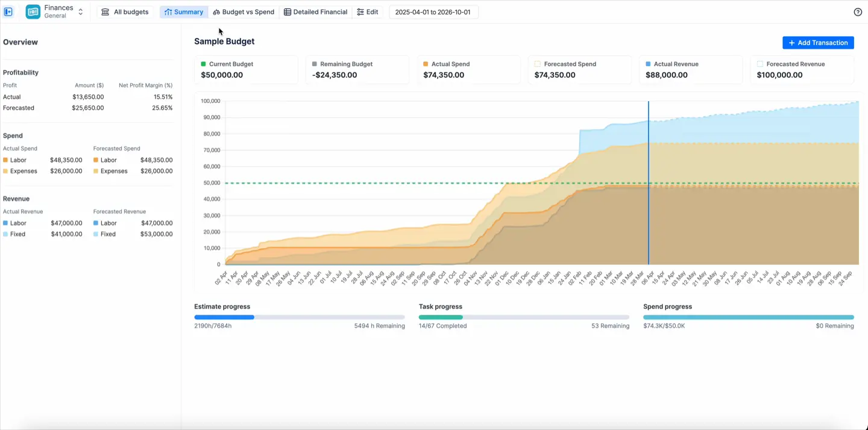Click the 53 Remaining tasks label
Screen dimensions: 868x430
[611, 326]
